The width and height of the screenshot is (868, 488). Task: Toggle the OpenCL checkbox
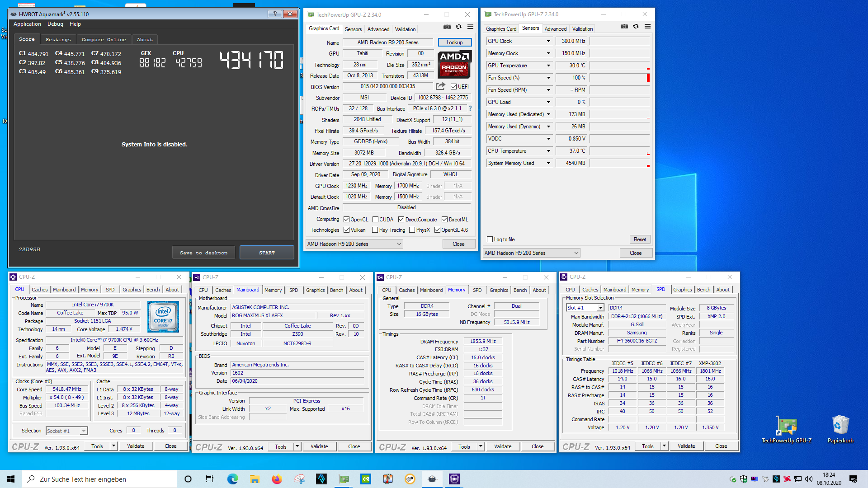tap(346, 220)
